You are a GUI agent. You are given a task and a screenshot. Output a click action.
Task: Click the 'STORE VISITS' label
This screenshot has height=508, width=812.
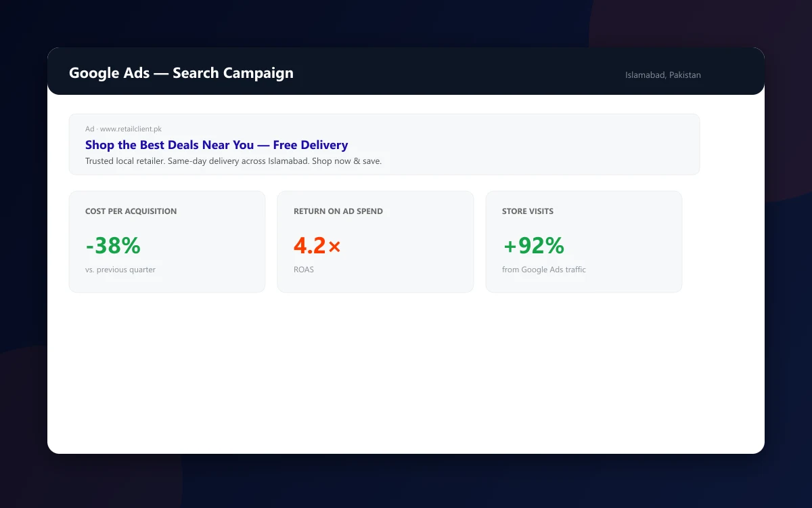point(528,211)
